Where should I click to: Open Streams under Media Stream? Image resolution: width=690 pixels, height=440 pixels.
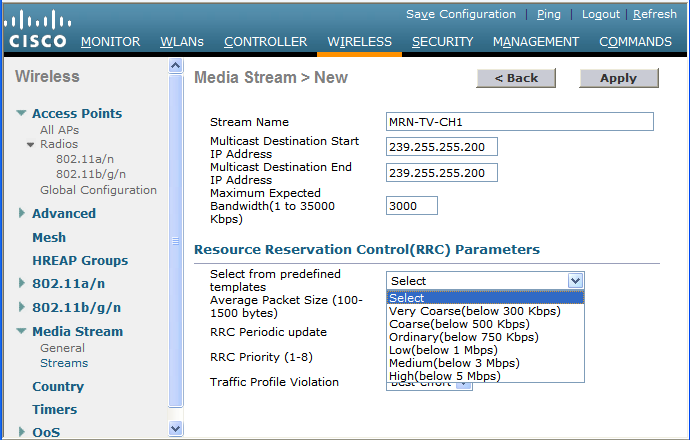pos(64,363)
